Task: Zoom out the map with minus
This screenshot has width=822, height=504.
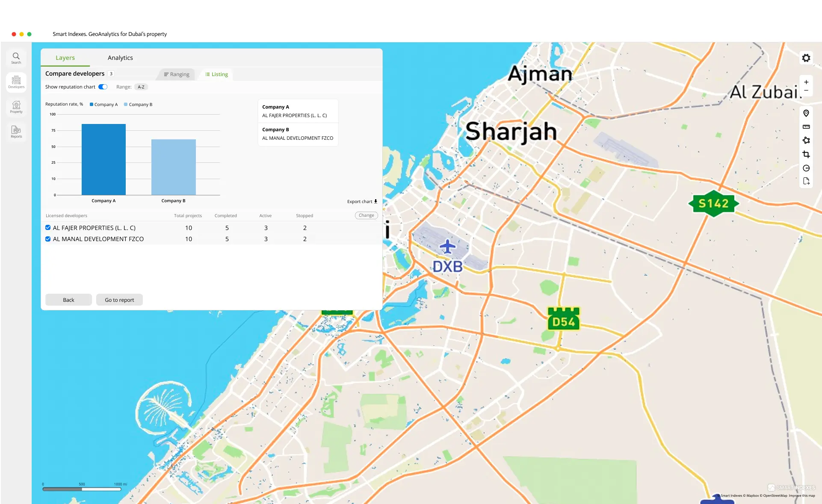Action: (806, 91)
